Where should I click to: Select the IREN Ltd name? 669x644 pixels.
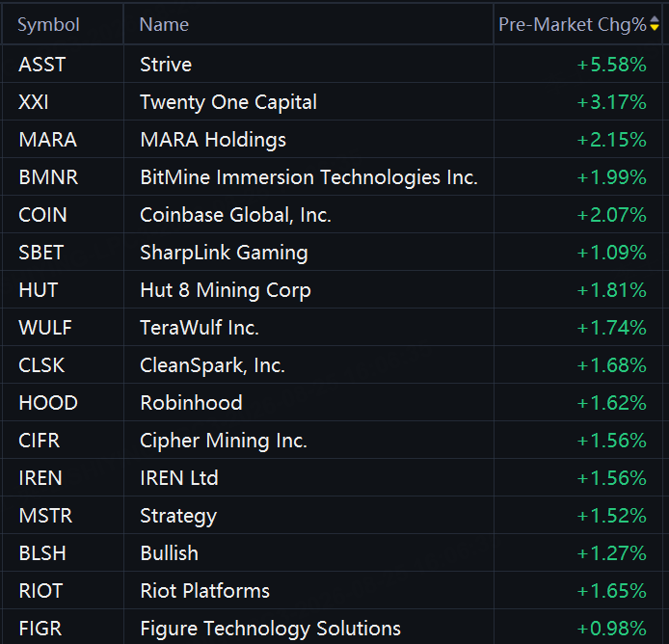179,478
